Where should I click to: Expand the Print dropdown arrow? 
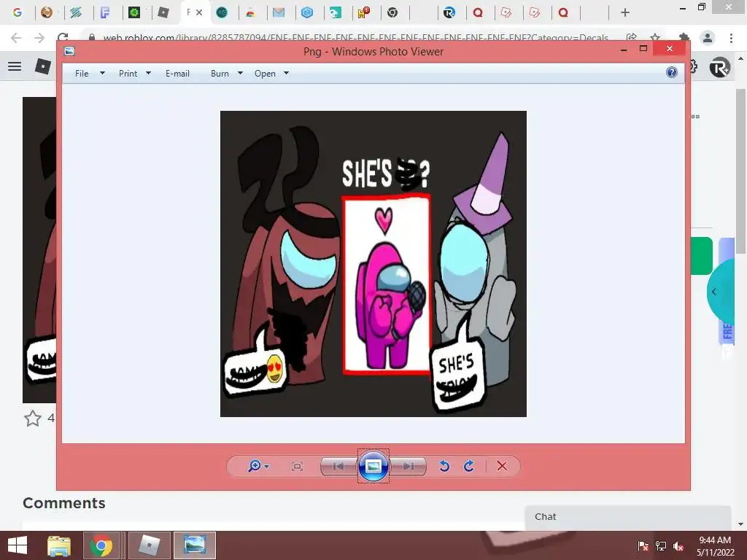(x=148, y=74)
